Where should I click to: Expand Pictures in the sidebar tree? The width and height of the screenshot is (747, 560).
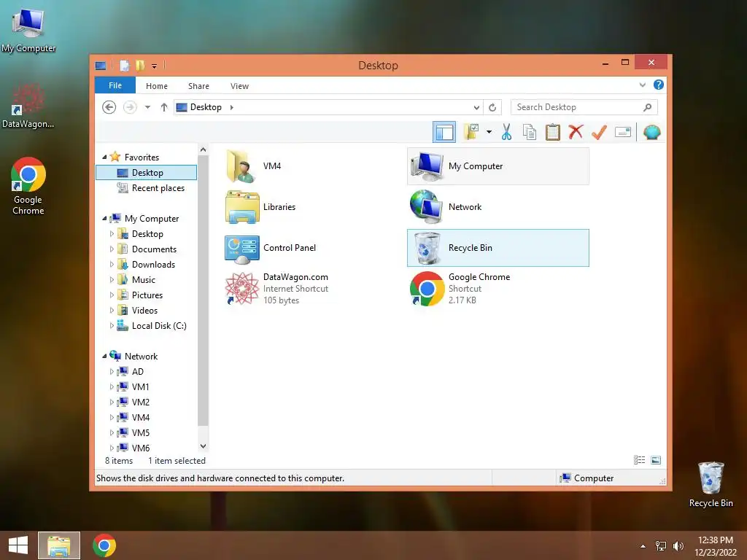coord(112,295)
